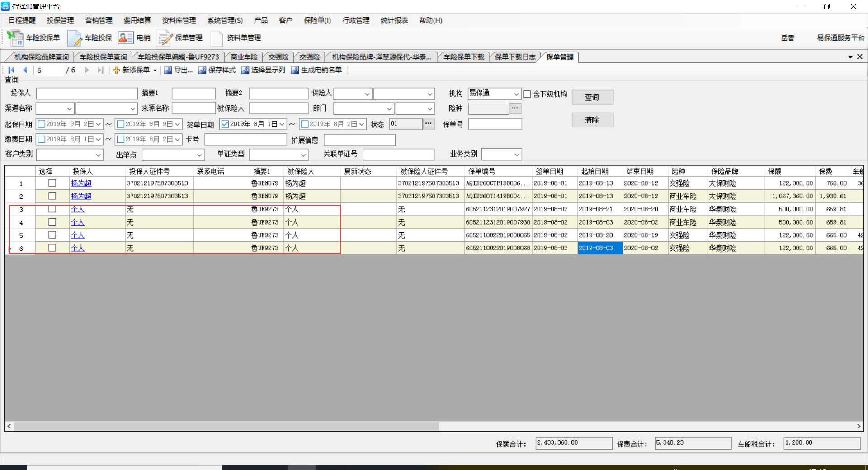This screenshot has width=868, height=470.
Task: Go to first record navigation arrow
Action: point(12,70)
